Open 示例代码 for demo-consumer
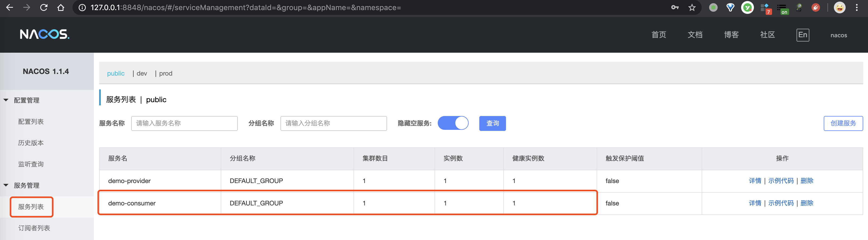The height and width of the screenshot is (240, 868). tap(781, 203)
